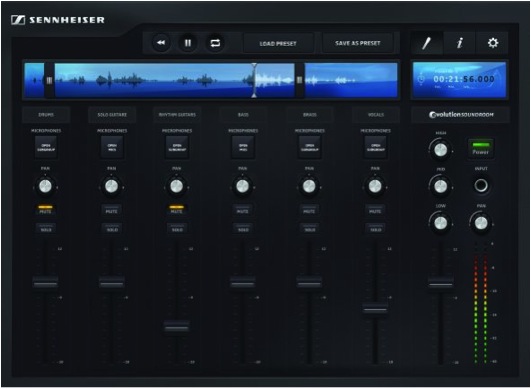Click the Solo Guitar pan knob

[111, 186]
